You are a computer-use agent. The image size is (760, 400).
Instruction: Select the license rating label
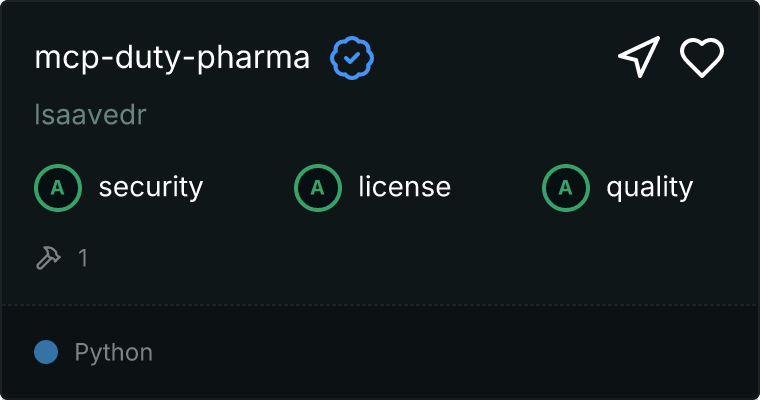tap(404, 187)
